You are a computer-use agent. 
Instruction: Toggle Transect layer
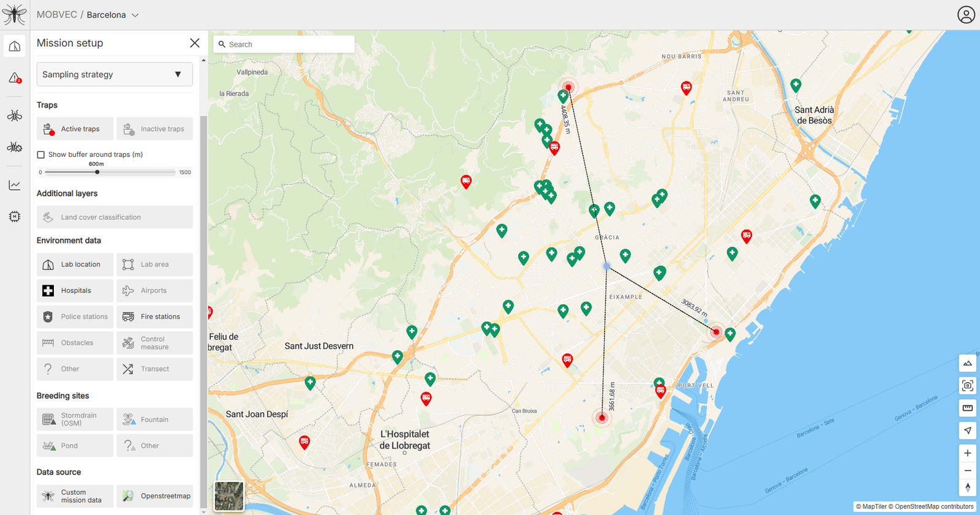[154, 369]
